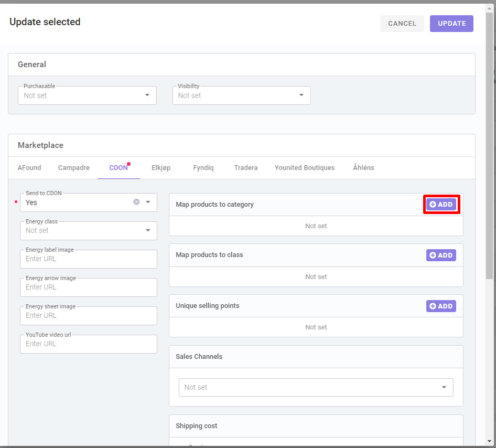Click the scrollbar down arrow
This screenshot has height=448, width=496.
point(489,441)
